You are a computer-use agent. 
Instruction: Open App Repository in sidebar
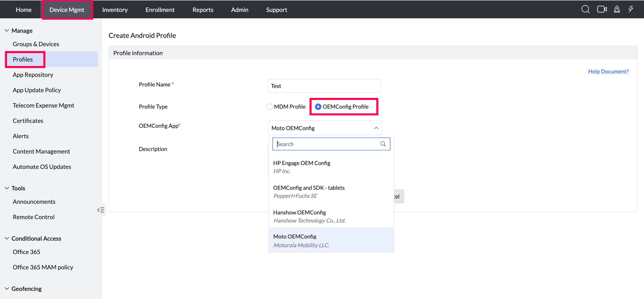pos(33,75)
